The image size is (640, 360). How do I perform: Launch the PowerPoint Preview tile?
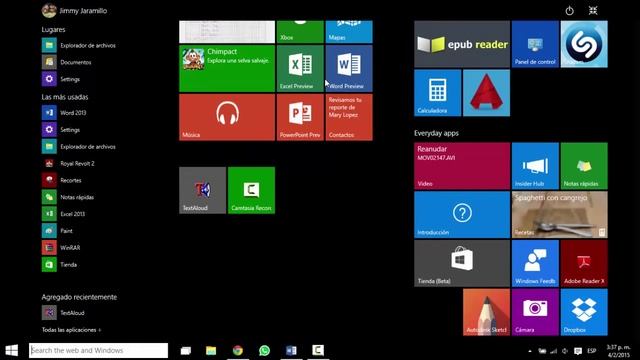click(300, 117)
